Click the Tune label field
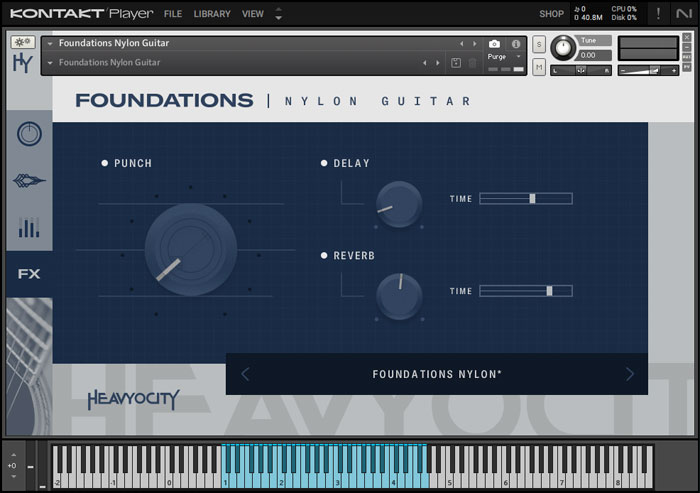 click(x=593, y=40)
